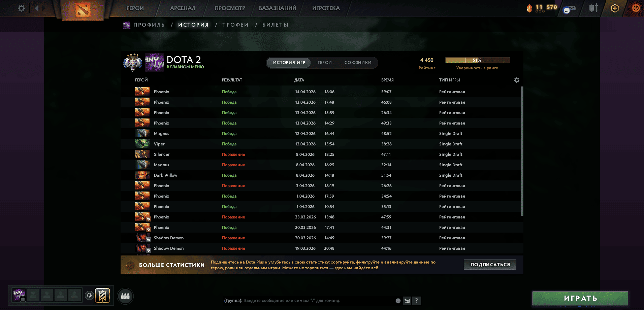This screenshot has width=644, height=310.
Task: Select ИСТОРИЯ ИГР toggle
Action: [289, 63]
